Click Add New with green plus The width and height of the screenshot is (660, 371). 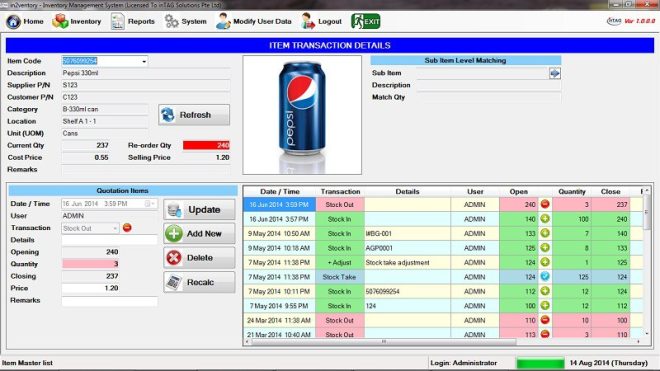[199, 234]
